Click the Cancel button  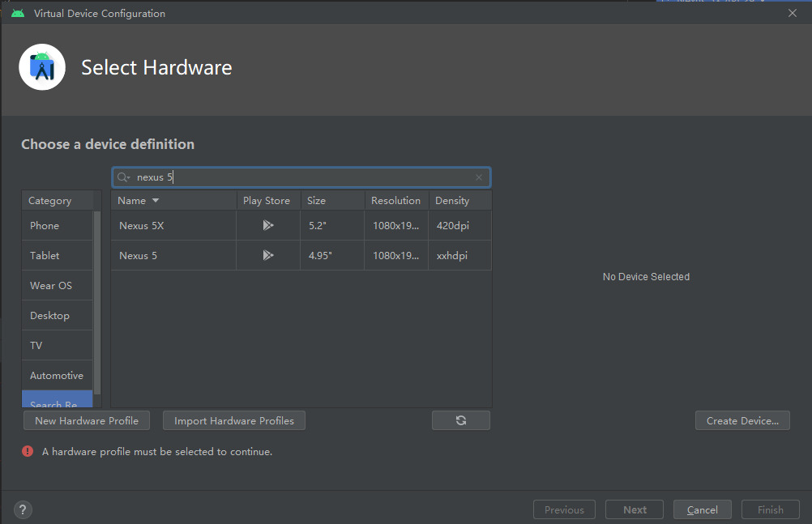[703, 509]
